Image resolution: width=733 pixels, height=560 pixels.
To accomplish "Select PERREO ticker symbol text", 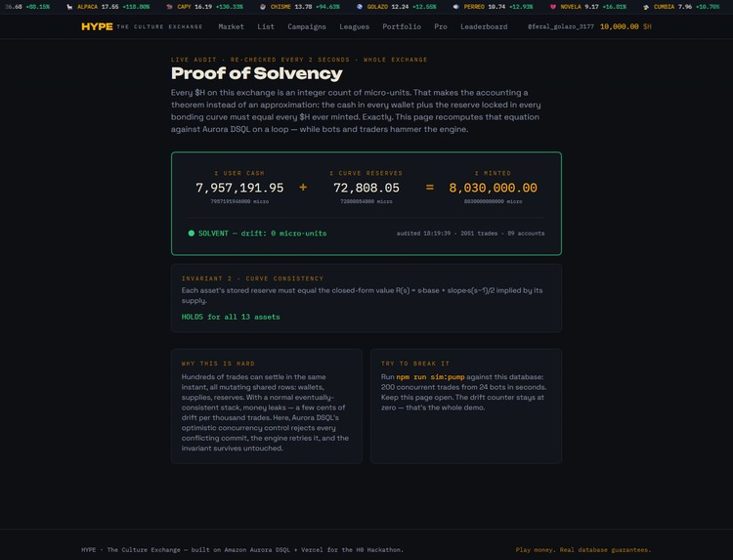I will click(x=474, y=7).
